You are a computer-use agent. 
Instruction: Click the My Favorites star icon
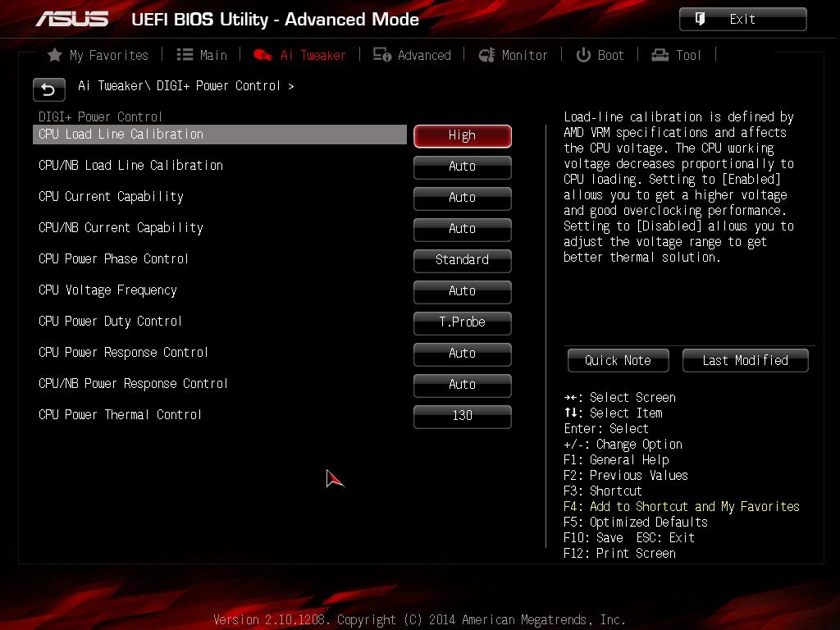point(54,55)
